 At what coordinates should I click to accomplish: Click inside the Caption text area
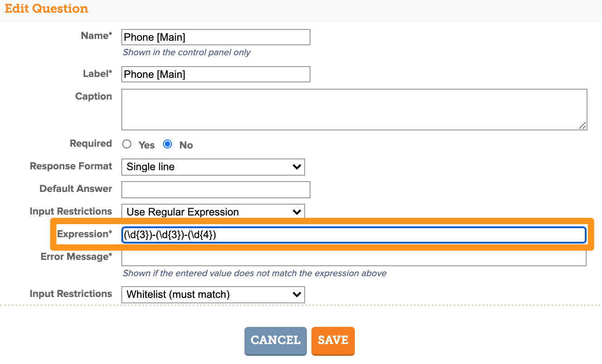[354, 110]
